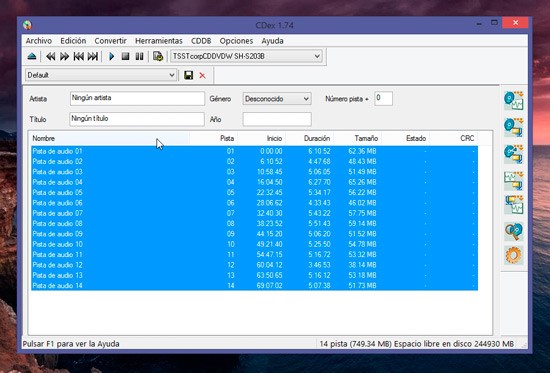Open the Opciones menu
This screenshot has width=550, height=373.
click(236, 41)
